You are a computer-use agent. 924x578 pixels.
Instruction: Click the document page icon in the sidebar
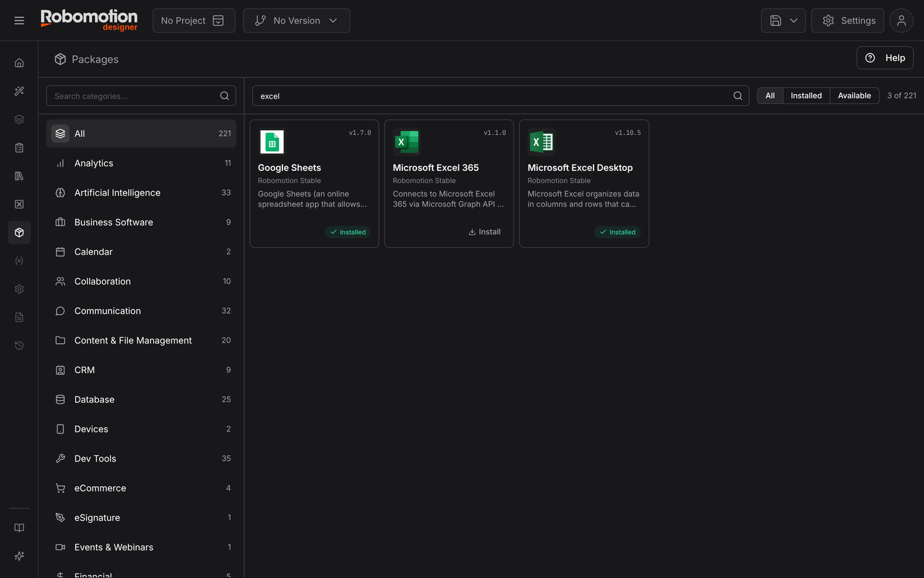coord(19,317)
